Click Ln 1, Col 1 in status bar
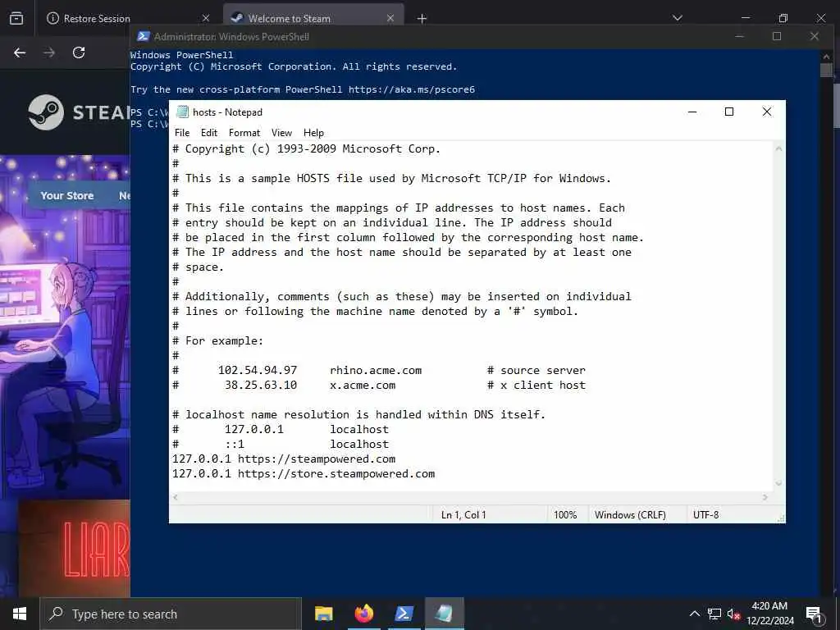 tap(463, 515)
